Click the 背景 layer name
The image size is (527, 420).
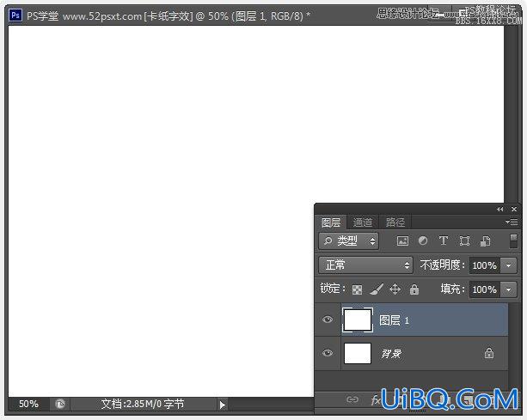[x=391, y=354]
